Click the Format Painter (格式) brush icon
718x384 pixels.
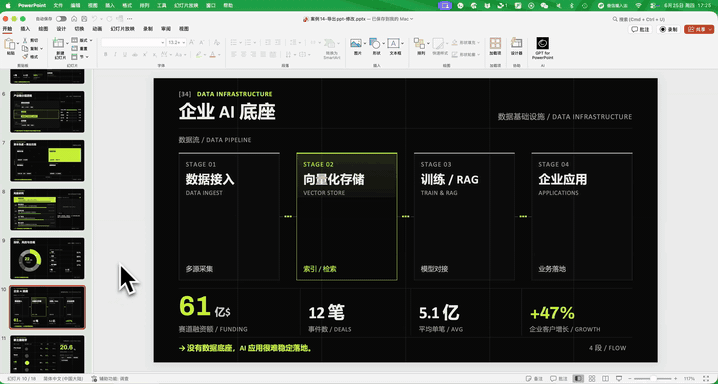point(25,57)
